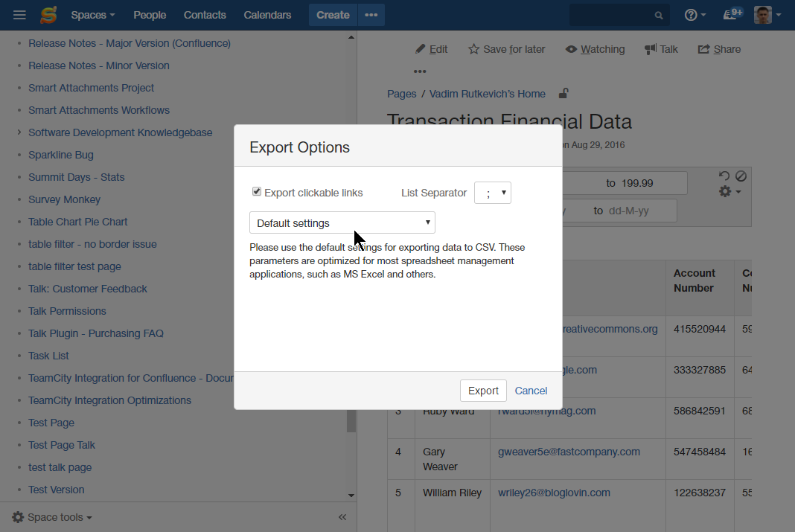
Task: Click the more actions ellipsis below Edit
Action: tap(420, 71)
